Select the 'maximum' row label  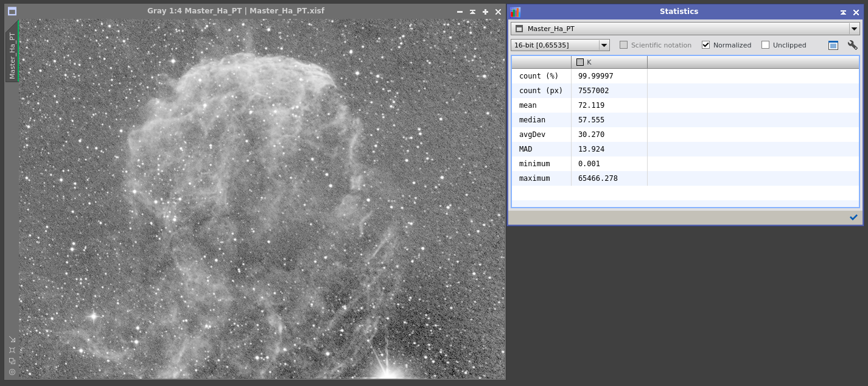534,178
